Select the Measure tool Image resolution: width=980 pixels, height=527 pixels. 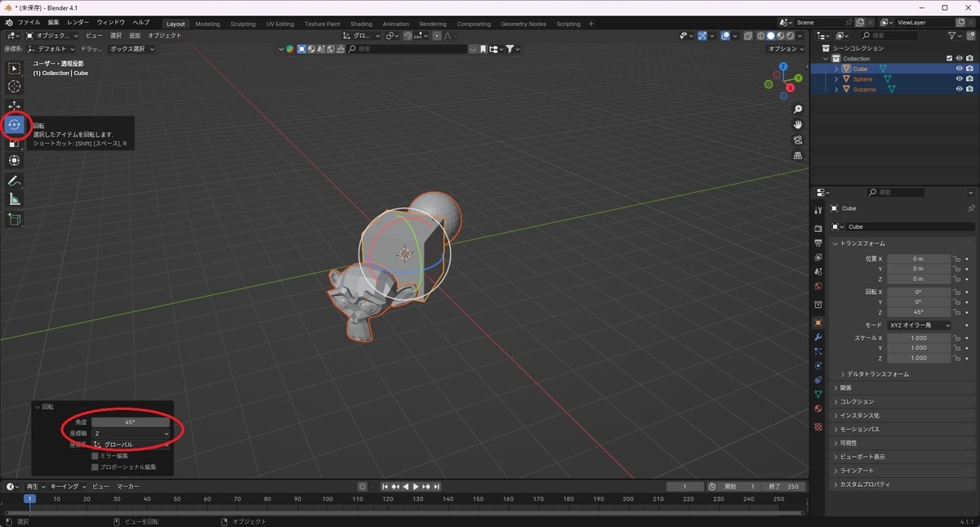click(x=15, y=199)
